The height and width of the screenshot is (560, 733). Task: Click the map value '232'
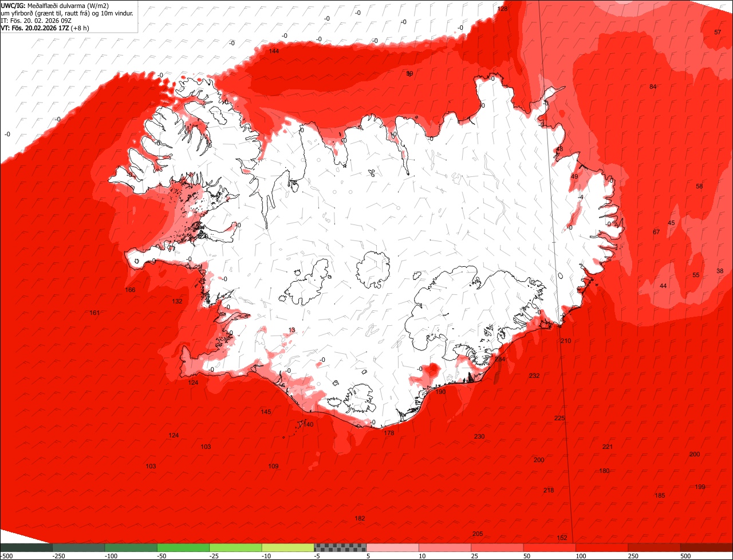click(534, 376)
